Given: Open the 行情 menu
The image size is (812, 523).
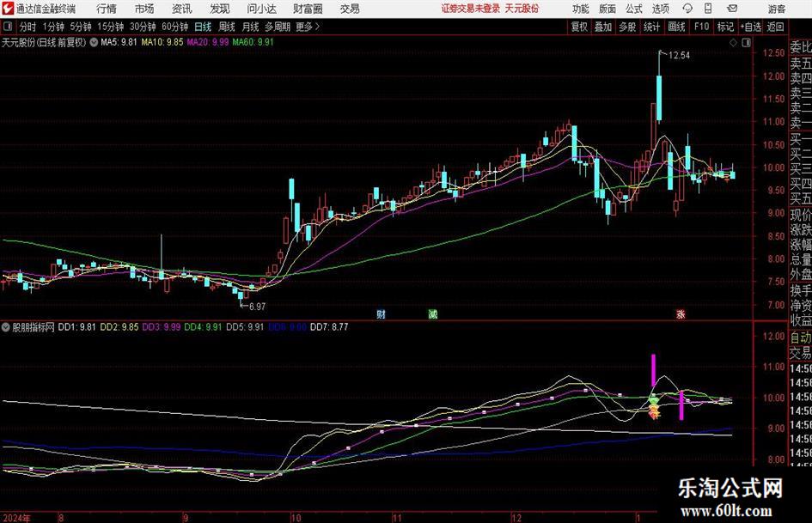Looking at the screenshot, I should (107, 9).
